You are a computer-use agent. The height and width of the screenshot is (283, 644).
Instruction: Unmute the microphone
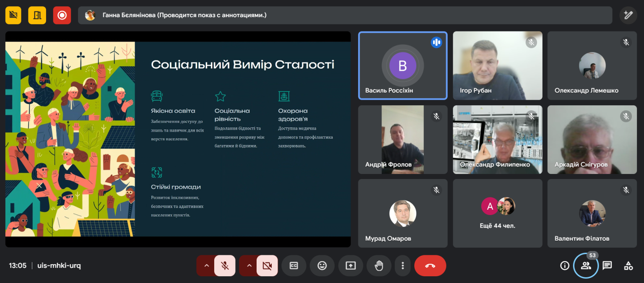pyautogui.click(x=225, y=265)
